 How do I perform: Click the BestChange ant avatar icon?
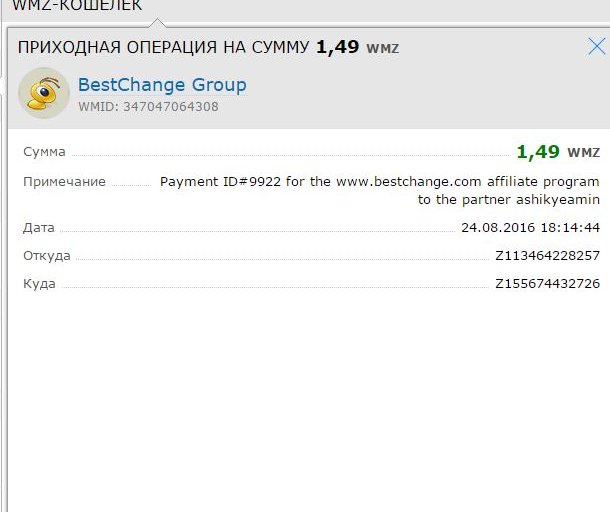point(43,93)
